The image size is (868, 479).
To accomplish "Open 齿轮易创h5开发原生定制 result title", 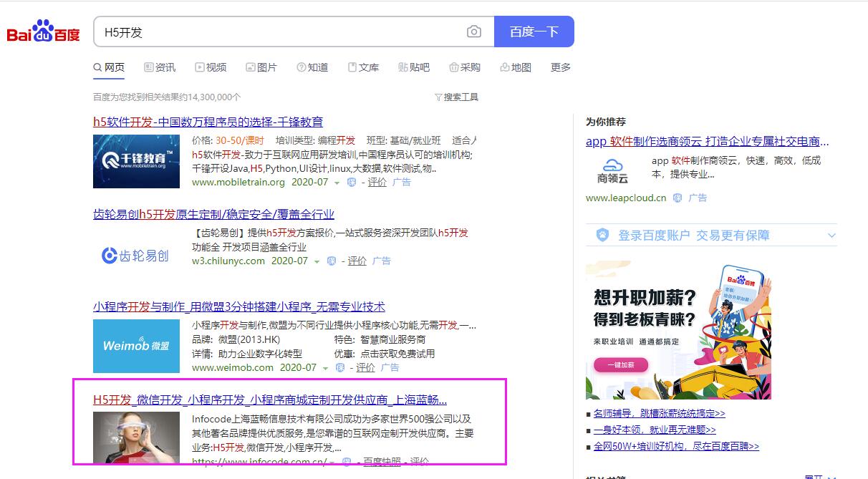I will pyautogui.click(x=213, y=214).
